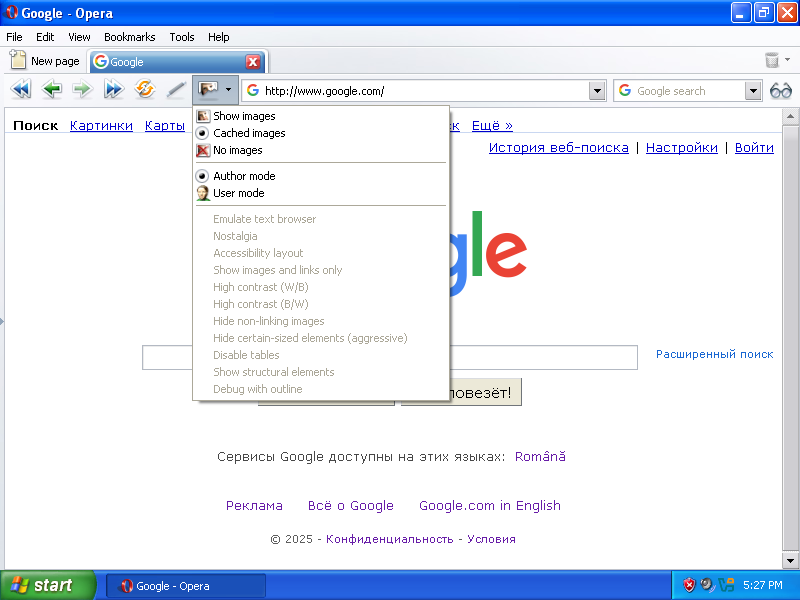Click the Google icon in the search field

tap(625, 90)
